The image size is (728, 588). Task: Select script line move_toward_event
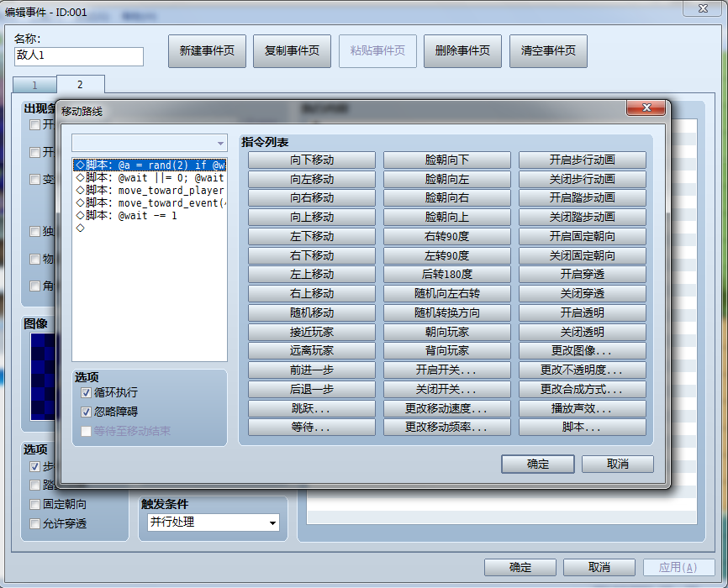pos(150,202)
